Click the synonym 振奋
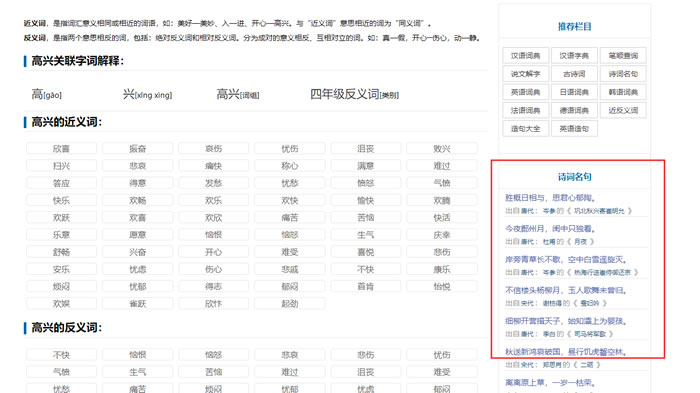The width and height of the screenshot is (700, 393). (x=138, y=149)
